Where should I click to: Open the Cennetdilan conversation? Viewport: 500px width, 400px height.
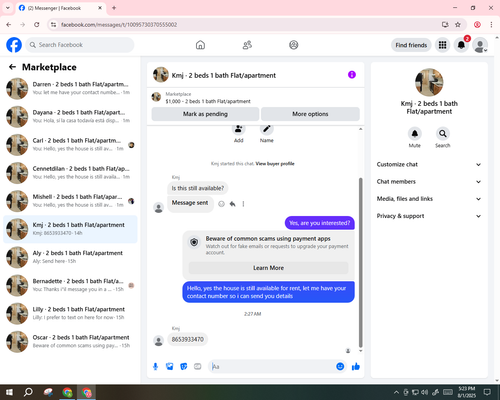coord(70,173)
